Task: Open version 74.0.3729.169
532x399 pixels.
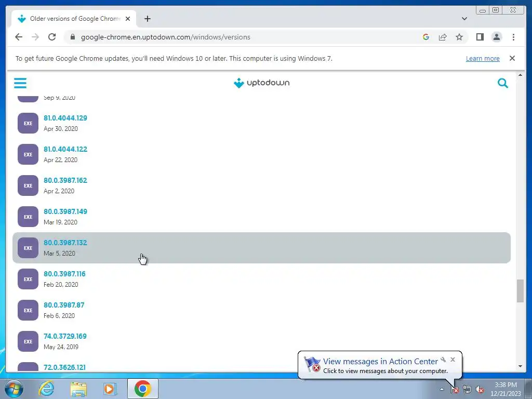Action: [x=65, y=337]
